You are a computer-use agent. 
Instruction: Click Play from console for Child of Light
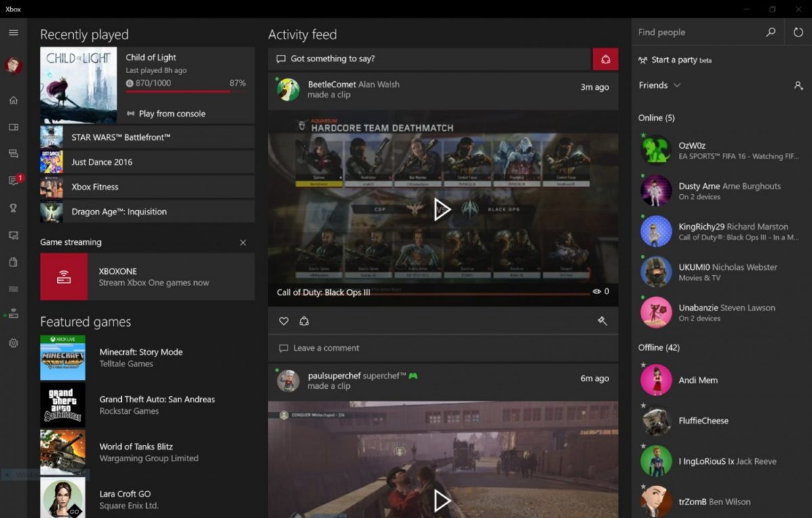click(x=166, y=114)
